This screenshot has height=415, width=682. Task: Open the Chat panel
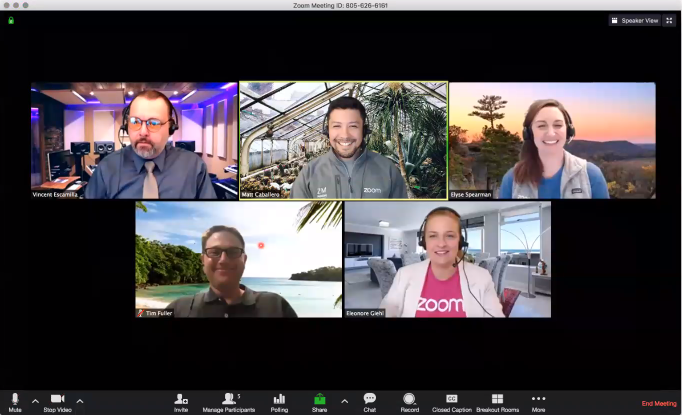tap(370, 402)
